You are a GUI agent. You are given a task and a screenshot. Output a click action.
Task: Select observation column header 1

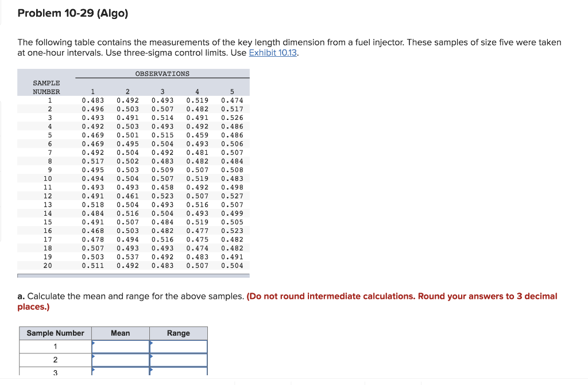click(x=93, y=91)
